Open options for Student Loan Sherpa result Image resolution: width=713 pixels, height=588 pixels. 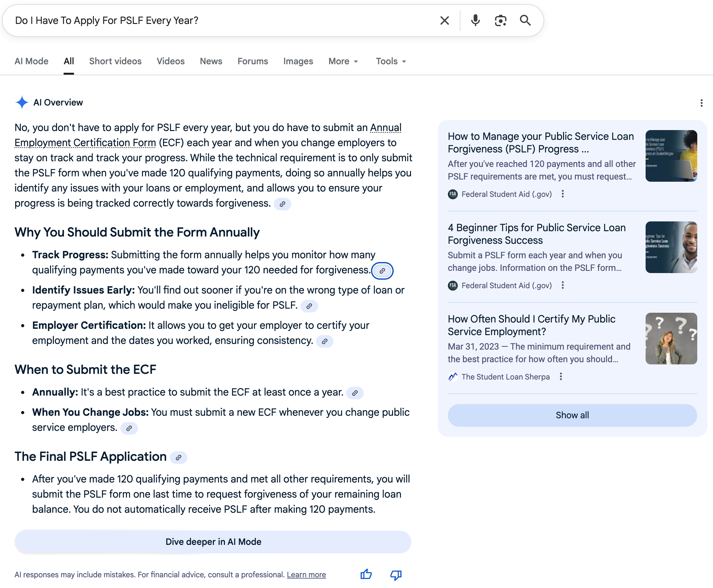[561, 377]
